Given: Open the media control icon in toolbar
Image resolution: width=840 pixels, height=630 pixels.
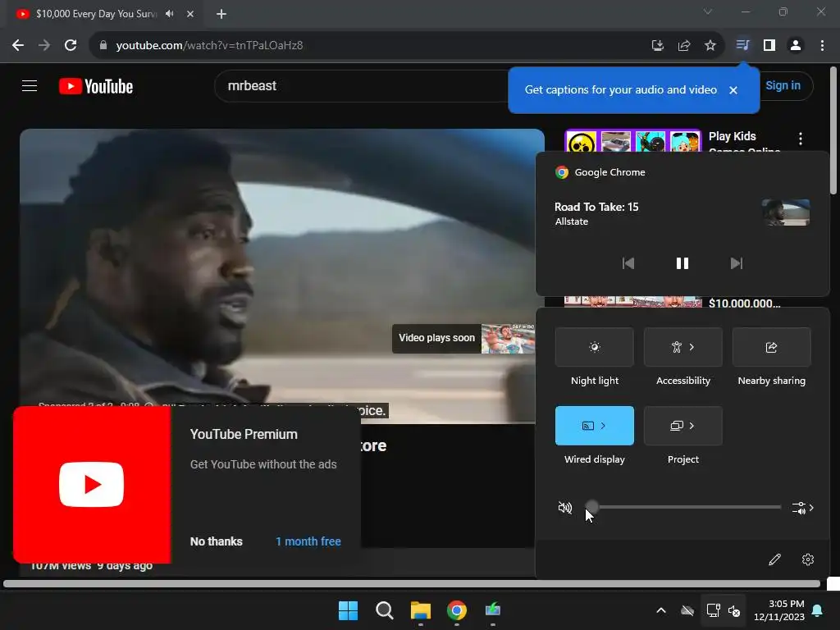Looking at the screenshot, I should pyautogui.click(x=742, y=45).
